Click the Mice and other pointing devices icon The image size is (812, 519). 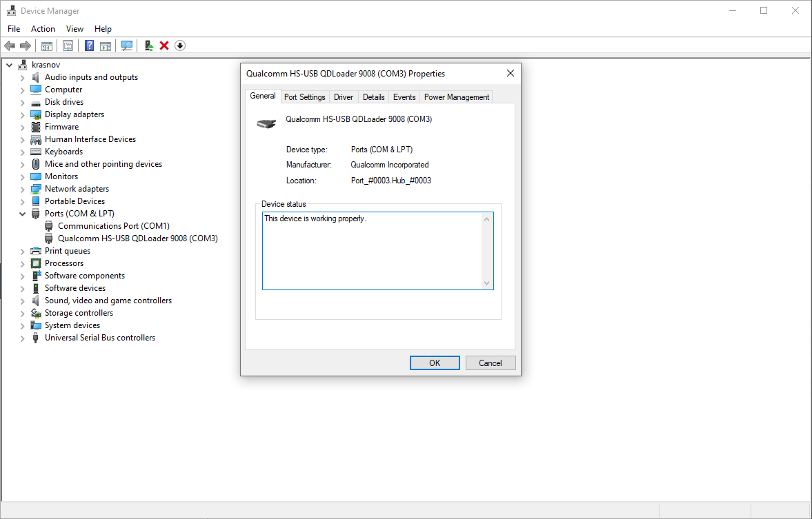(36, 164)
